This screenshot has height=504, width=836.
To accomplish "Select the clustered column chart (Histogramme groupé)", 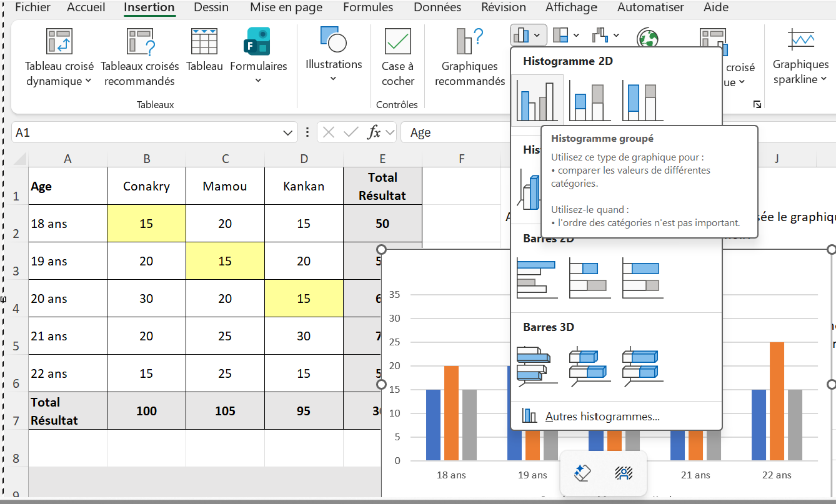I will tap(537, 101).
